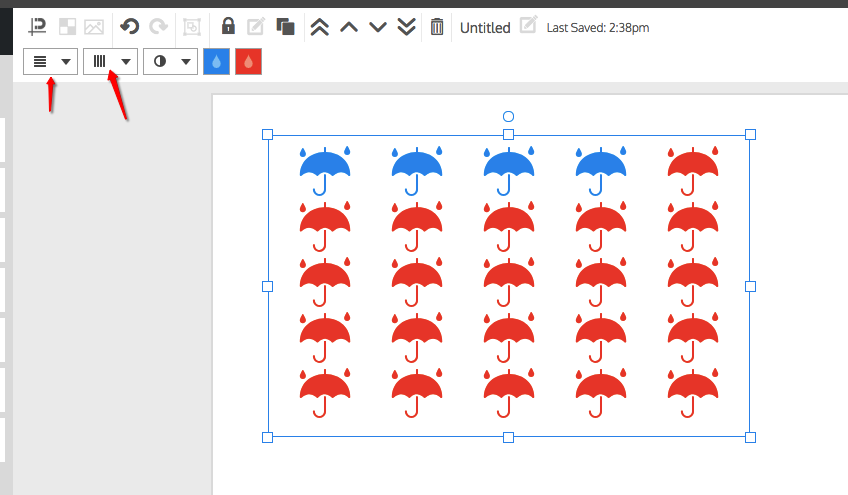Click the edit pencil icon beside the lock

point(256,27)
